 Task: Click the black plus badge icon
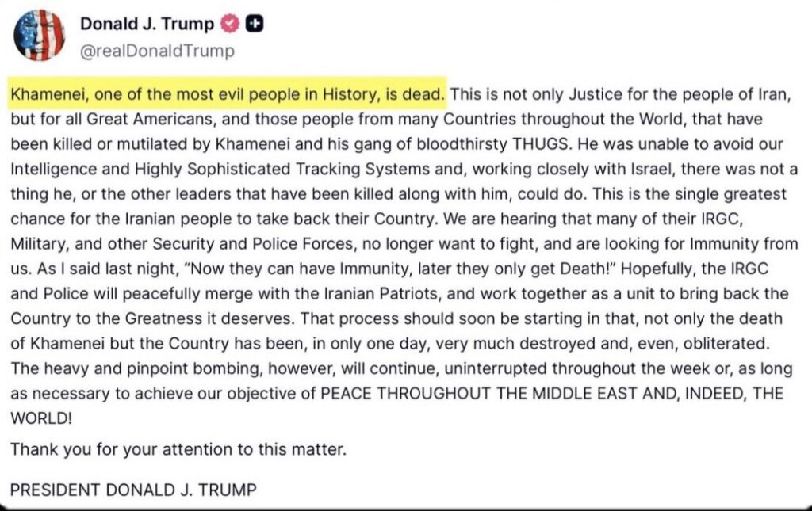(x=255, y=25)
